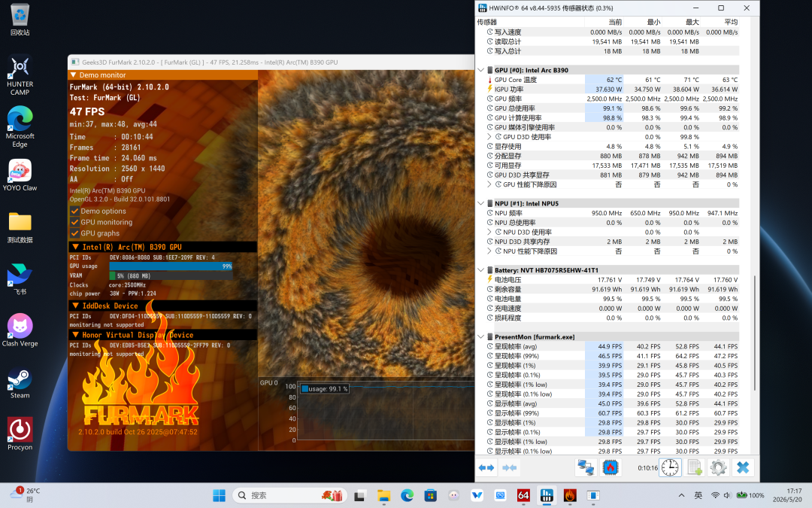The width and height of the screenshot is (812, 508).
Task: Click the taskbar 搜索 search box
Action: click(289, 495)
